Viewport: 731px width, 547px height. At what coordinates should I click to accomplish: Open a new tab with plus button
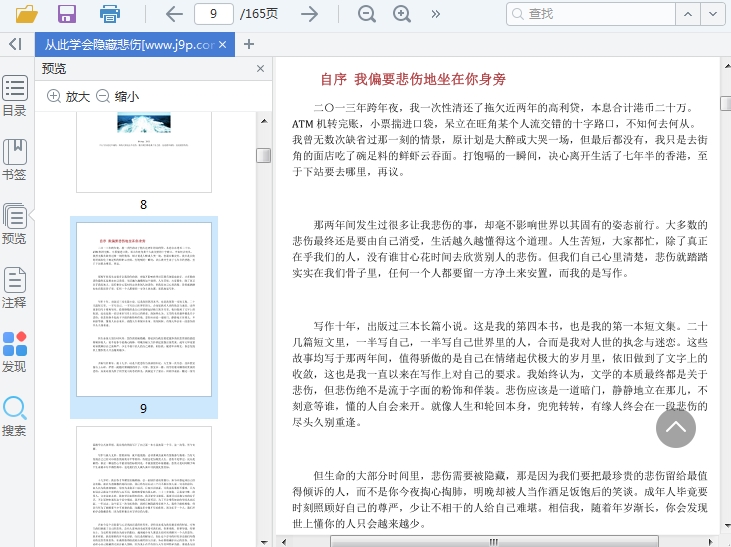point(249,44)
